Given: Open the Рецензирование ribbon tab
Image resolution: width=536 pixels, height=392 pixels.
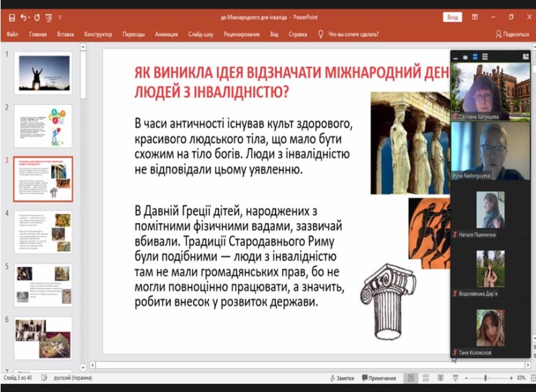Looking at the screenshot, I should (x=242, y=34).
